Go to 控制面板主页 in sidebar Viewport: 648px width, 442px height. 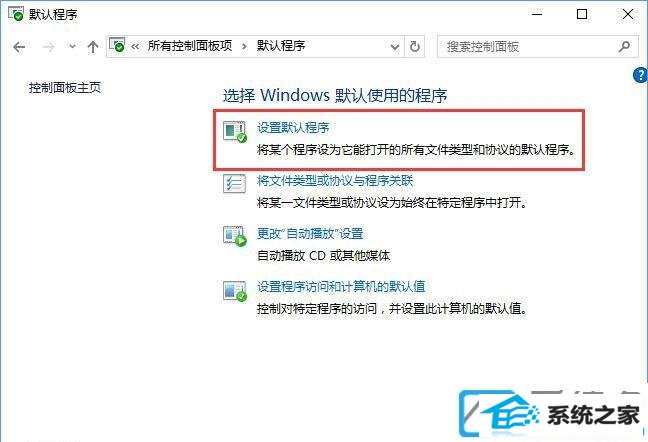point(65,88)
